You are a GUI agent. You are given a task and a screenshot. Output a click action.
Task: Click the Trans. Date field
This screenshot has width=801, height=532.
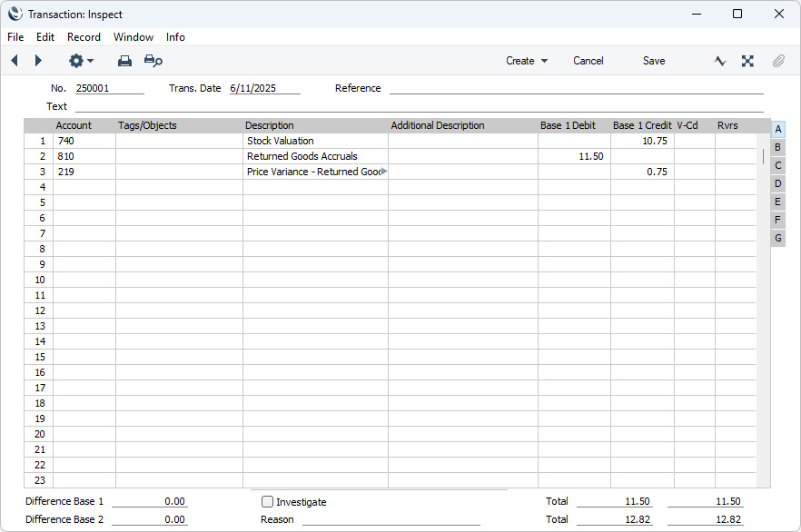pyautogui.click(x=264, y=88)
